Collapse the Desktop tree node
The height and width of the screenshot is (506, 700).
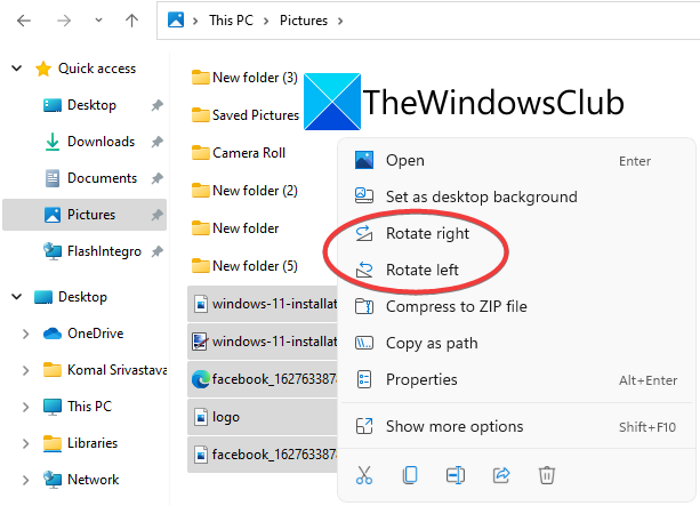click(x=17, y=297)
